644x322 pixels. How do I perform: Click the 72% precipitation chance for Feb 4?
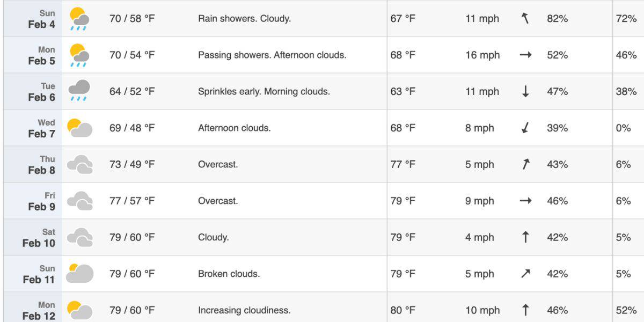pos(626,19)
